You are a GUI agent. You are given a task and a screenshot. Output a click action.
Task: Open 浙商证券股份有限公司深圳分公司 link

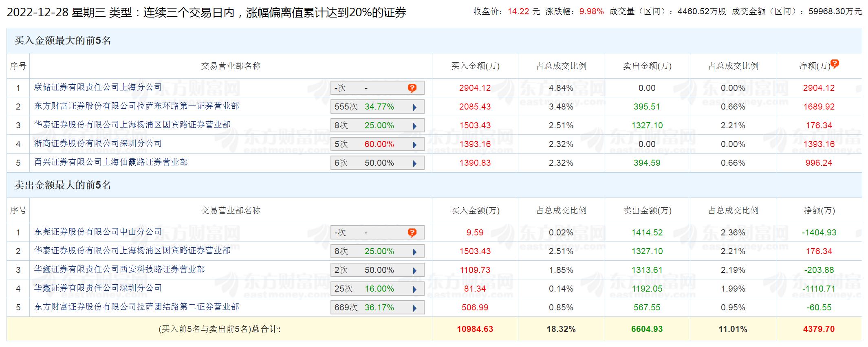(x=98, y=143)
